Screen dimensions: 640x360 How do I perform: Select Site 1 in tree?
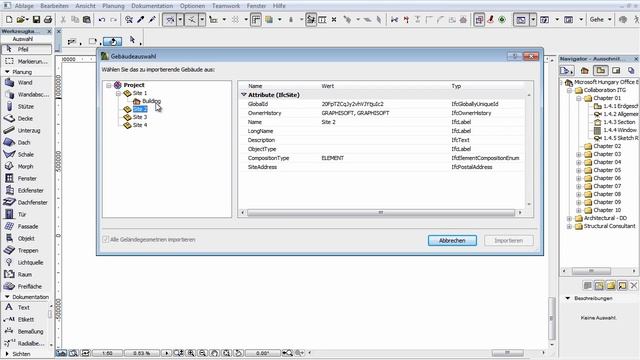point(140,93)
